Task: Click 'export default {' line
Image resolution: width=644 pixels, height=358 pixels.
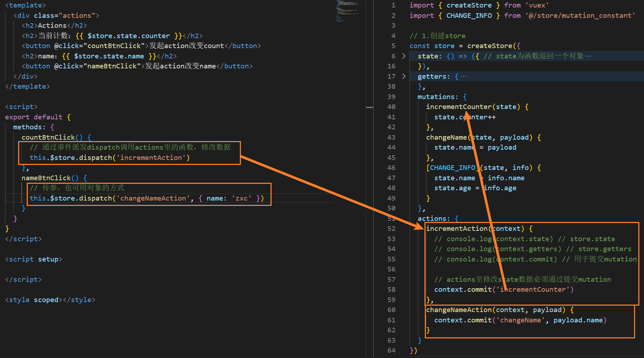Action: [x=38, y=117]
